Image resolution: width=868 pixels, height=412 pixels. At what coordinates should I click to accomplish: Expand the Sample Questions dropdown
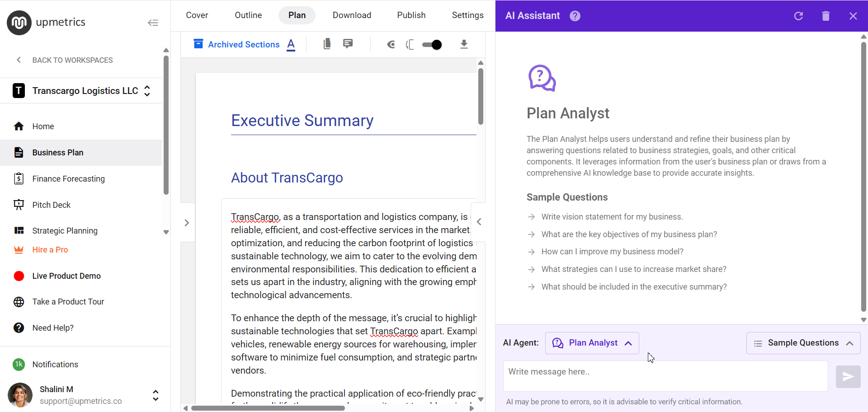(803, 343)
